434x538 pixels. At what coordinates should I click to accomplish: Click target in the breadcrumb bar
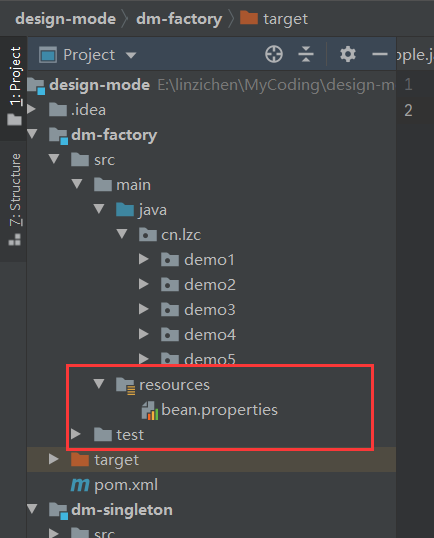[x=285, y=20]
